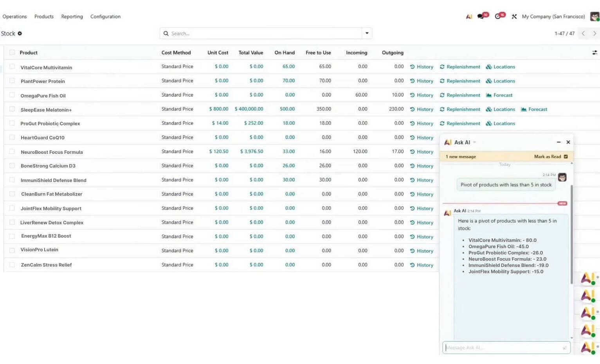Open the messages conversation icon in header
This screenshot has width=600, height=364.
coord(481,16)
